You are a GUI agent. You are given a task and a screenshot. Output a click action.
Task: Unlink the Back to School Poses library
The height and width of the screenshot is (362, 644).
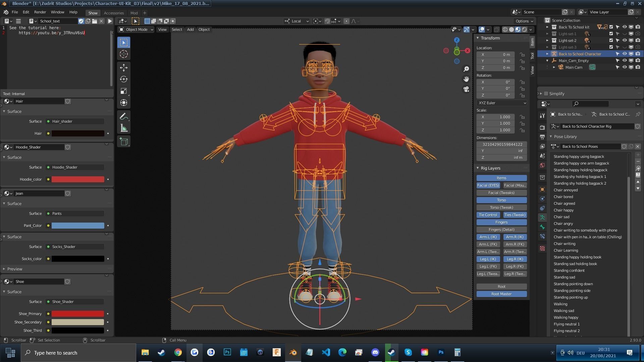tap(638, 146)
